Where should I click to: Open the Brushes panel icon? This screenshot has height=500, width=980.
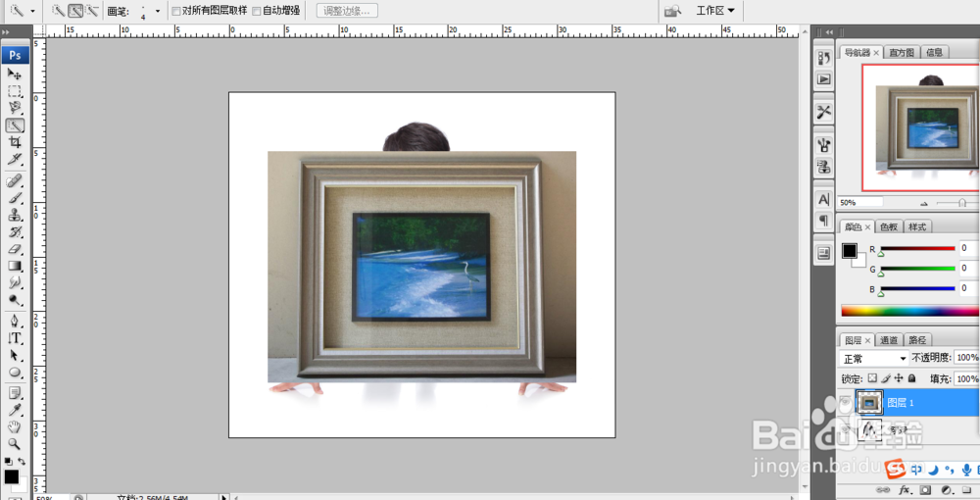click(824, 145)
